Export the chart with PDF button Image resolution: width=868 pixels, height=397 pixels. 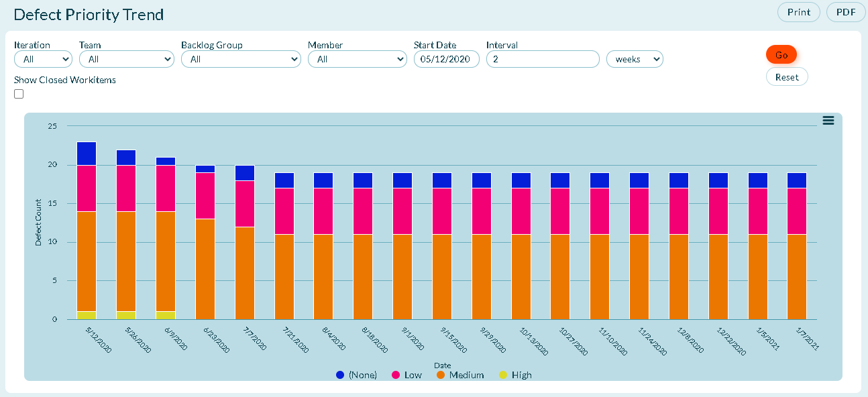point(846,12)
